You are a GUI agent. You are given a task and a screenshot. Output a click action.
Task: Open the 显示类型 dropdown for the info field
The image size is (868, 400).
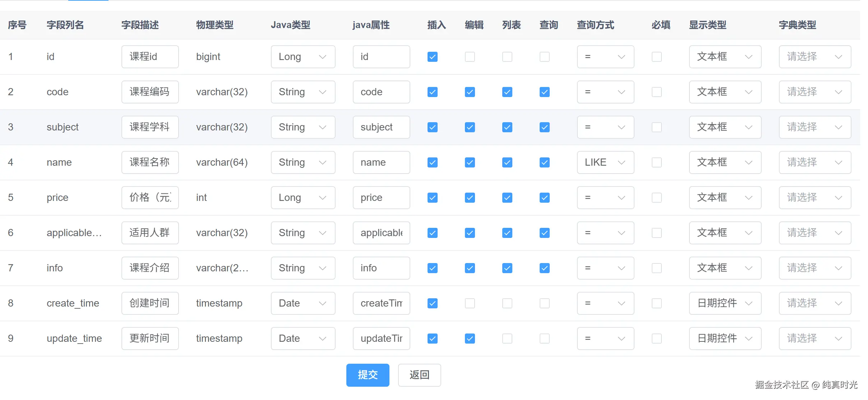[725, 268]
